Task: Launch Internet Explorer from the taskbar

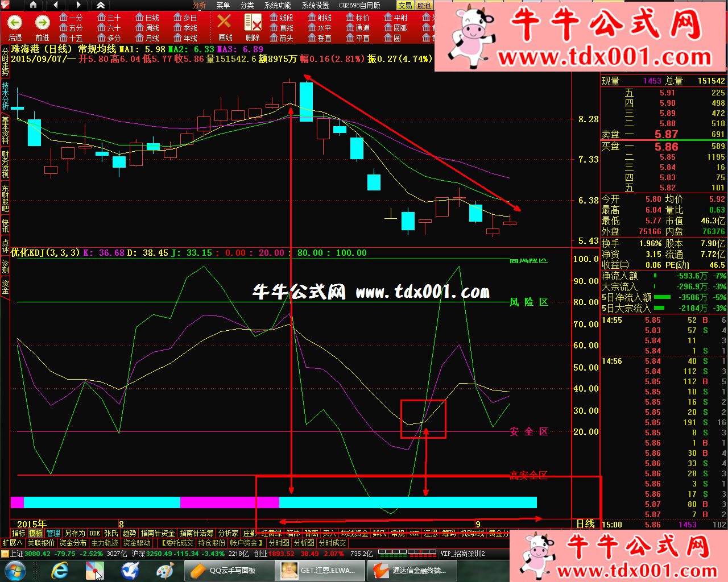Action: click(x=59, y=570)
